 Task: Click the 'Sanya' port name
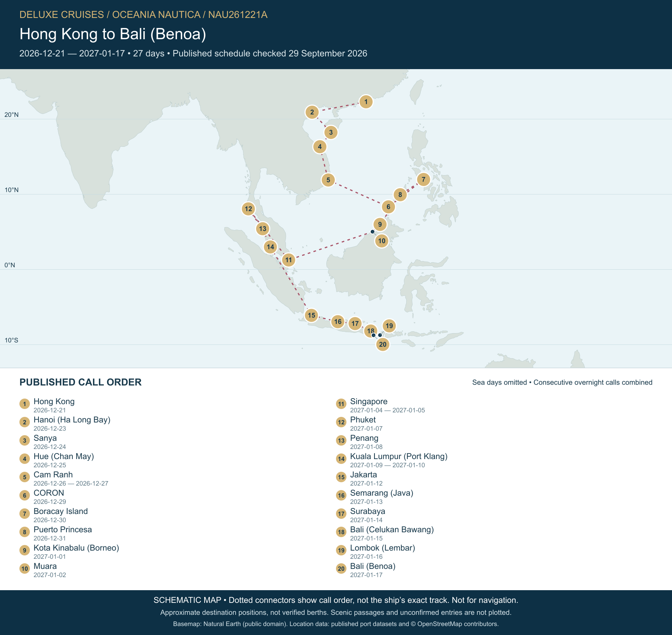[x=45, y=438]
